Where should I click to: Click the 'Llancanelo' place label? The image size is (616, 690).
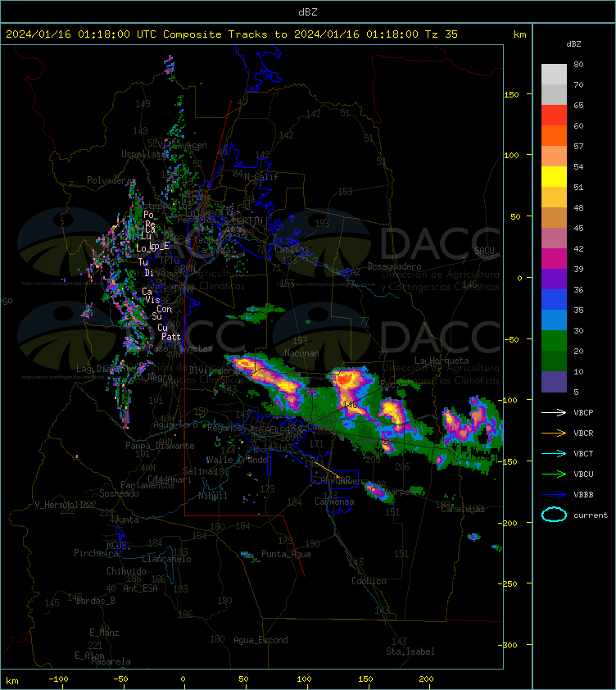pos(166,559)
